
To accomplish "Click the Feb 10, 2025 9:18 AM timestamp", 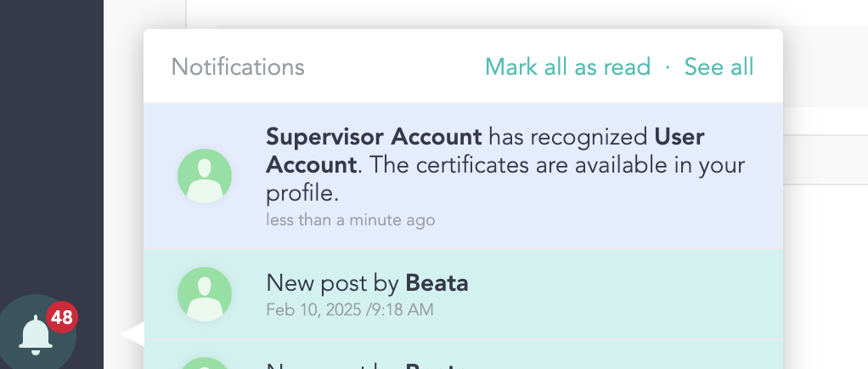I will coord(349,309).
